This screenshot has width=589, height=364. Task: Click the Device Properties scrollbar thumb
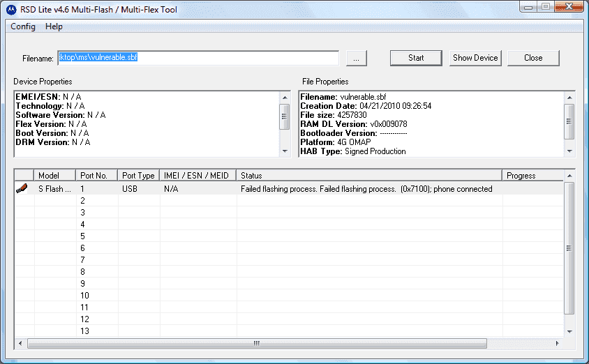coord(285,116)
